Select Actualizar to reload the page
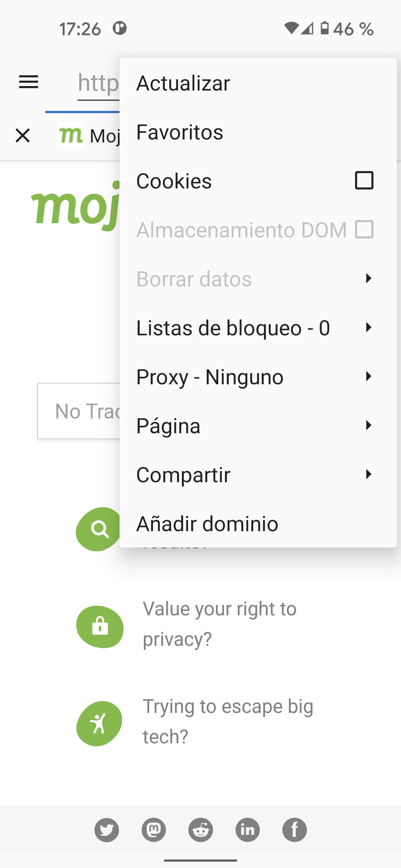401x868 pixels. tap(183, 83)
